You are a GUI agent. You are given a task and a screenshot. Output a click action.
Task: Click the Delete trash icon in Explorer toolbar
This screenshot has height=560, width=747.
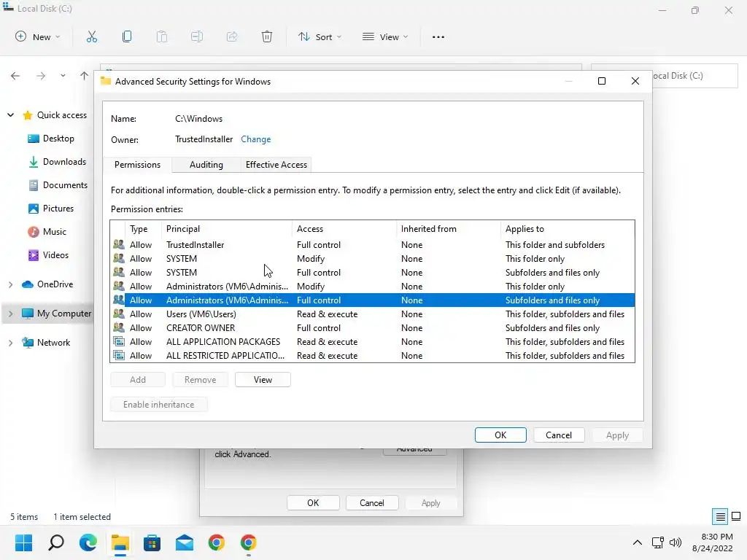click(x=267, y=36)
